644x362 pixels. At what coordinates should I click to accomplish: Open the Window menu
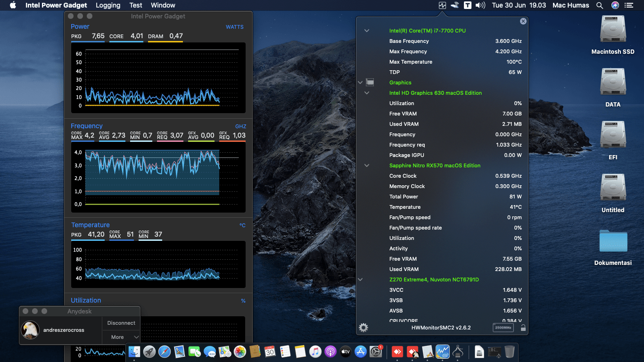click(x=163, y=5)
